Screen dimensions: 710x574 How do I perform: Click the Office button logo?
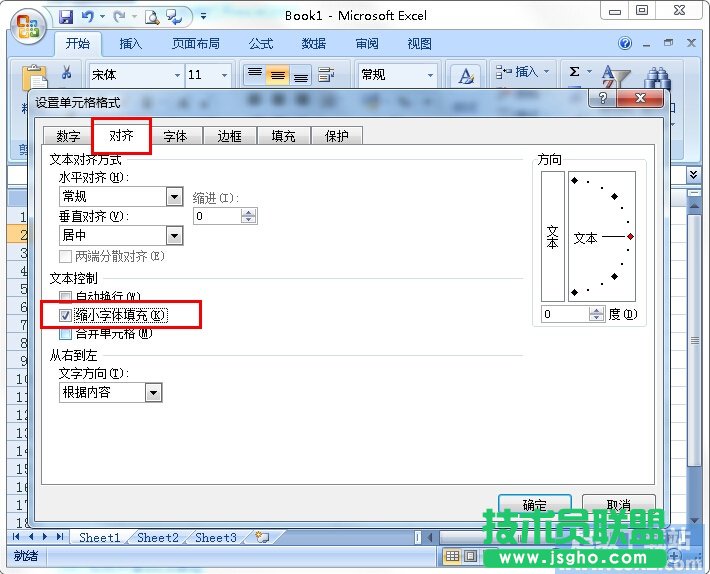click(27, 24)
